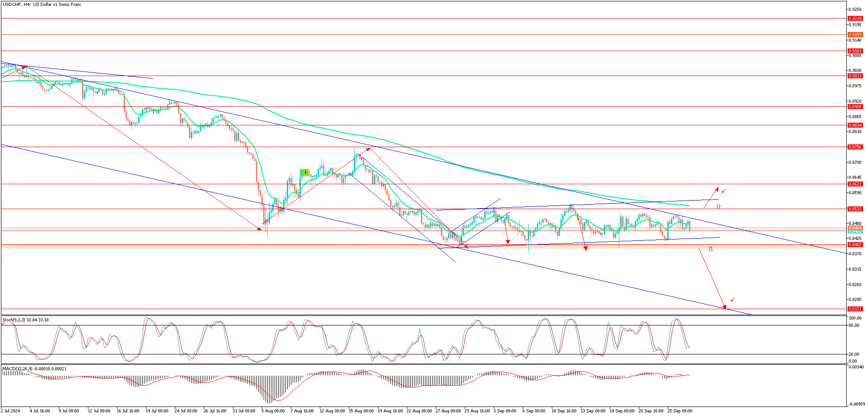Image resolution: width=868 pixels, height=416 pixels.
Task: Click the MACD(12,26,9) indicator label
Action: click(34, 368)
